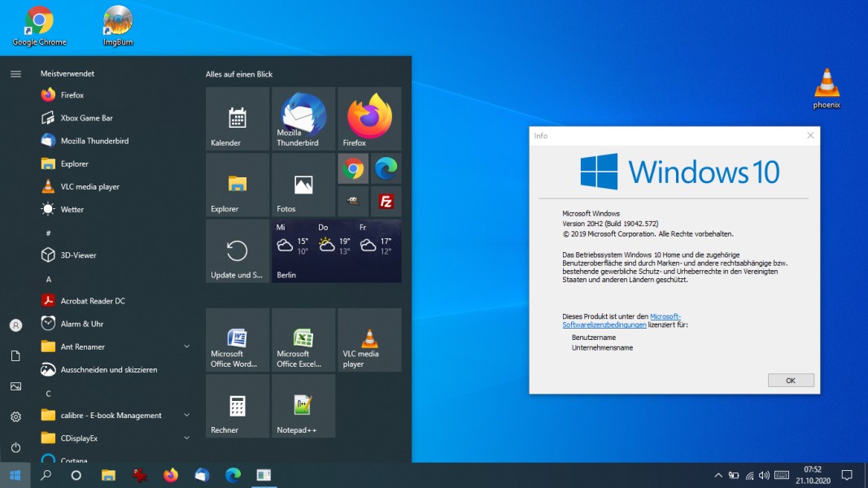Click the power button in start menu

click(x=15, y=447)
